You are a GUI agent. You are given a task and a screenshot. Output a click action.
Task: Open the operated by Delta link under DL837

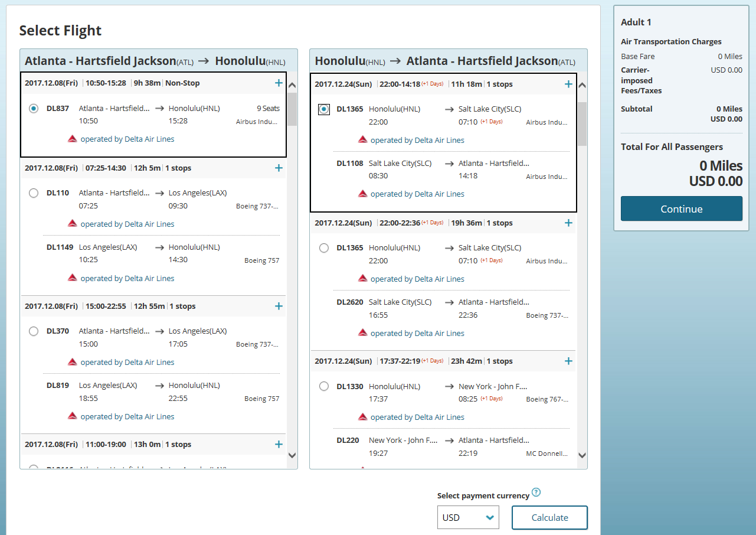point(127,139)
